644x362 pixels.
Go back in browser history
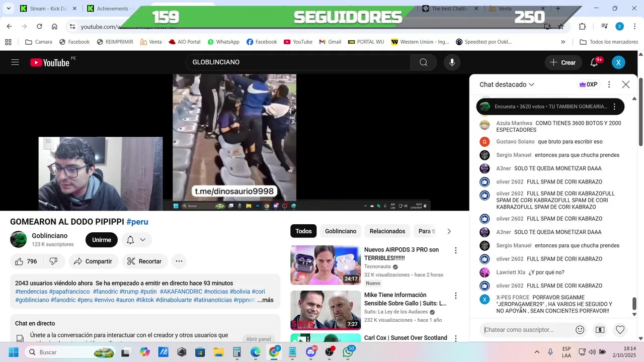[x=9, y=26]
